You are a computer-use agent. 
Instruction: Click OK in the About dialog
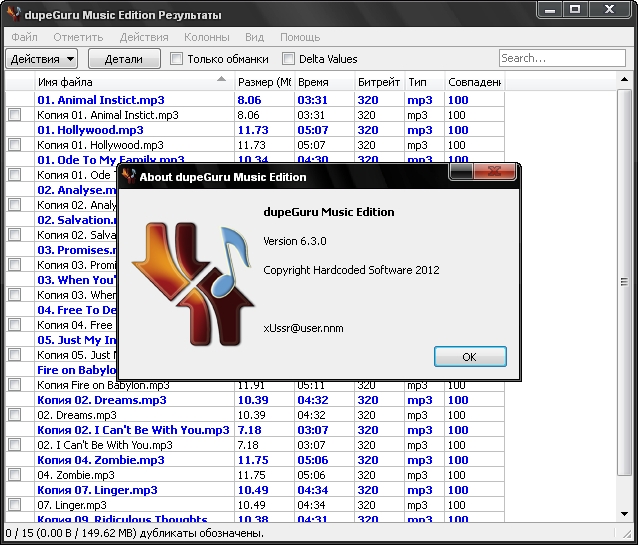[x=470, y=357]
